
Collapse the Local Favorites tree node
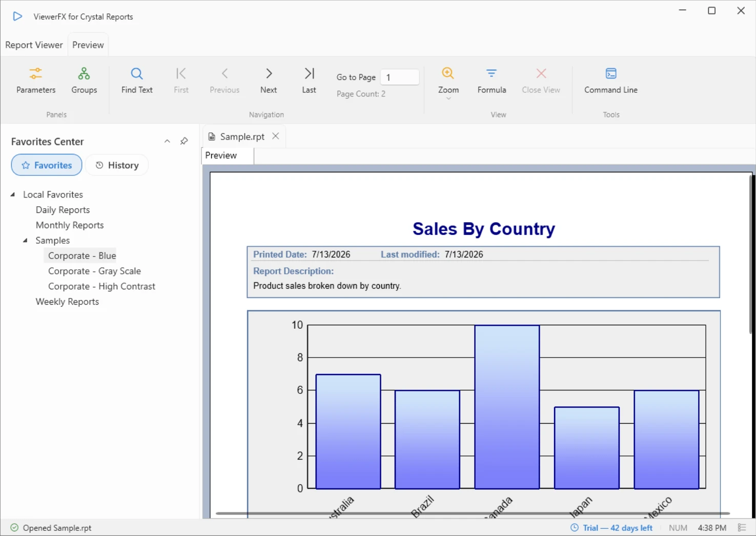tap(13, 194)
